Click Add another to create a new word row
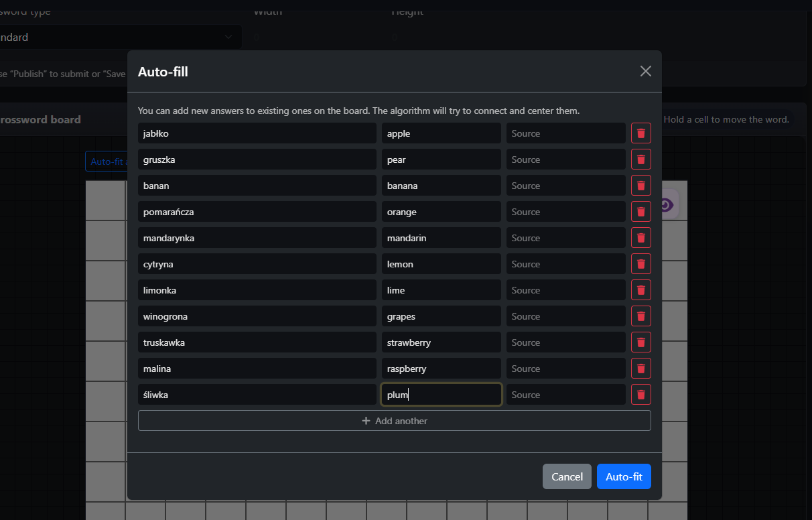812x520 pixels. [x=394, y=420]
